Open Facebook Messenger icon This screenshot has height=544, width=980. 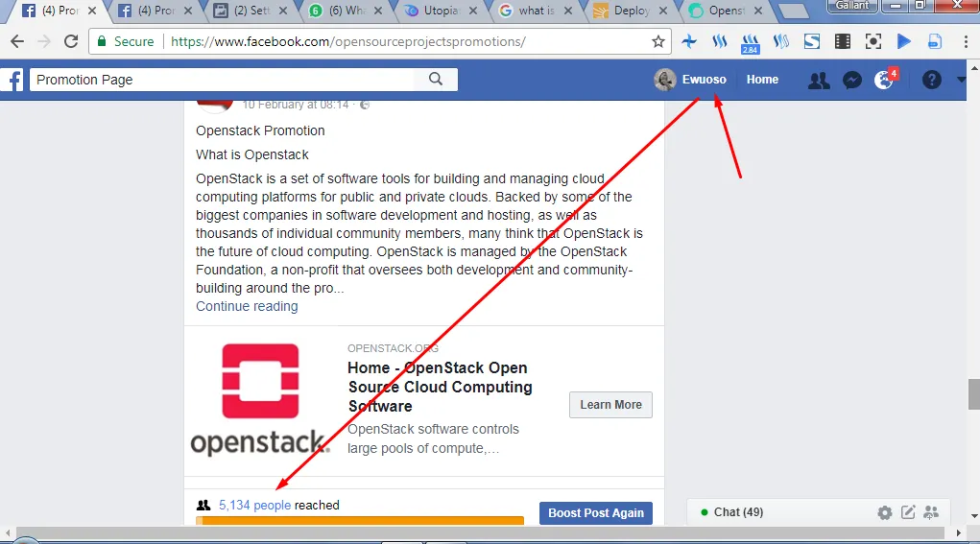tap(852, 80)
